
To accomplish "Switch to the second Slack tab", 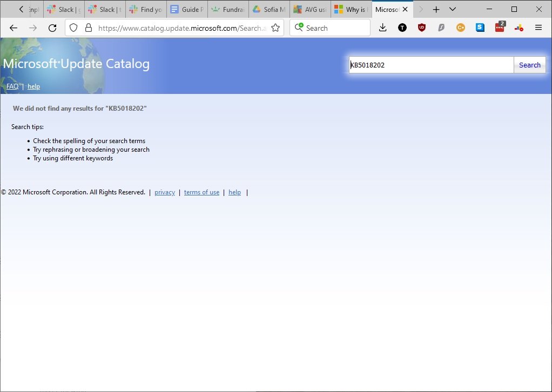I will (x=105, y=10).
